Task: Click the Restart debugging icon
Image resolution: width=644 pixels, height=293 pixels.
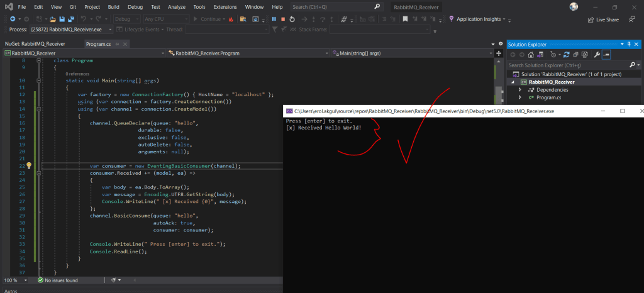Action: pos(293,19)
